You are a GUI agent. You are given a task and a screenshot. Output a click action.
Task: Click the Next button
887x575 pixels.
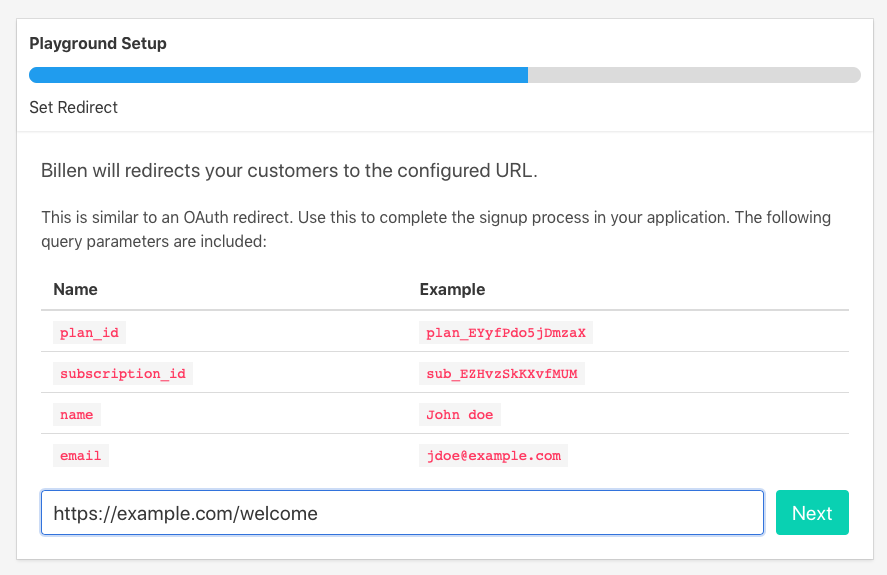pos(812,513)
